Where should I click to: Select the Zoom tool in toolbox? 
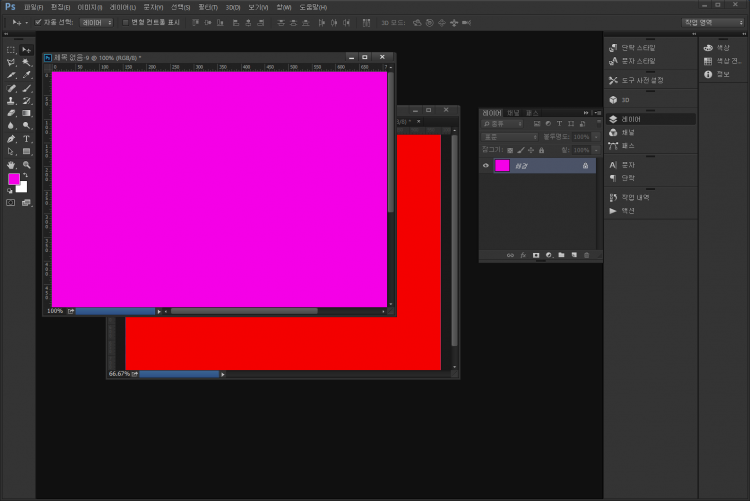point(27,165)
